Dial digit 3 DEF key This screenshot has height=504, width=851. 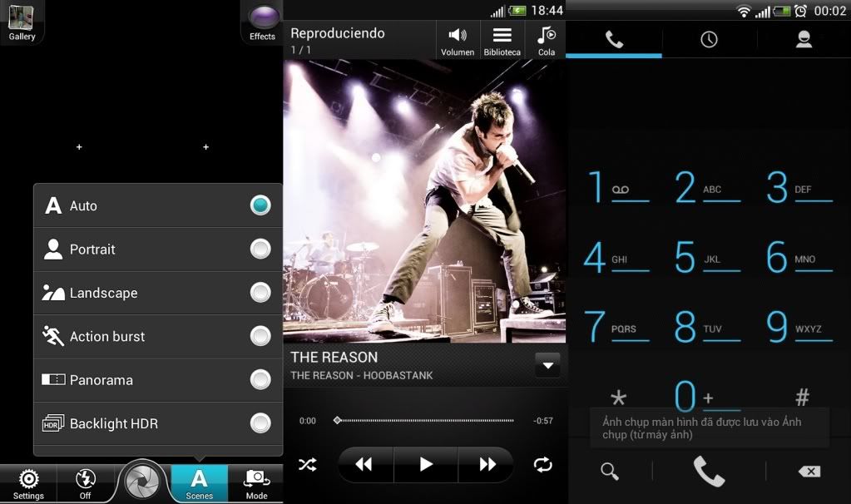799,187
